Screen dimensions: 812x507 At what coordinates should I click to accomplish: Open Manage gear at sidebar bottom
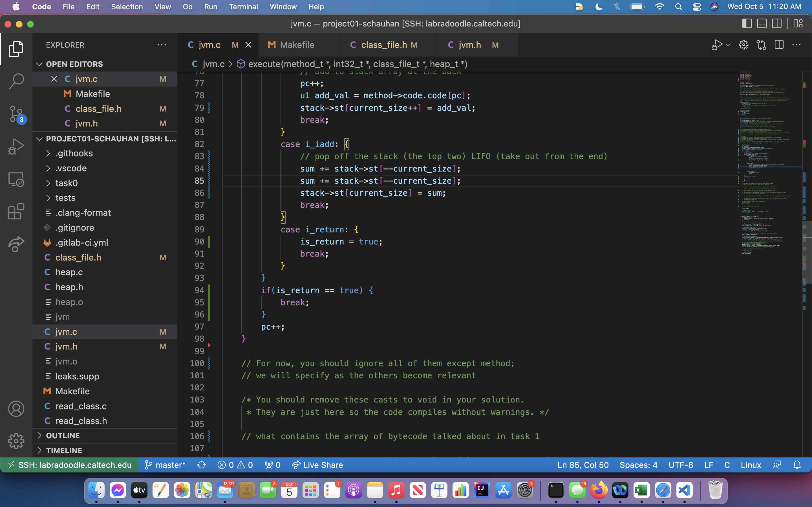[16, 441]
